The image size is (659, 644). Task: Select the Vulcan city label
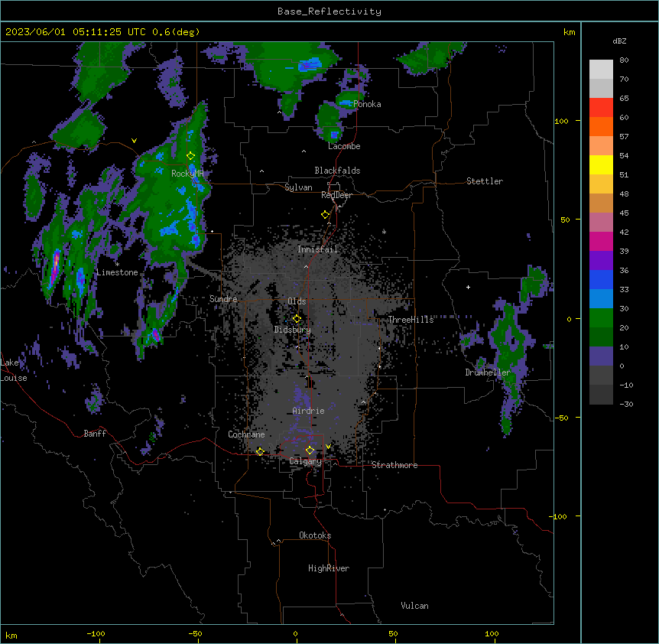tap(414, 606)
